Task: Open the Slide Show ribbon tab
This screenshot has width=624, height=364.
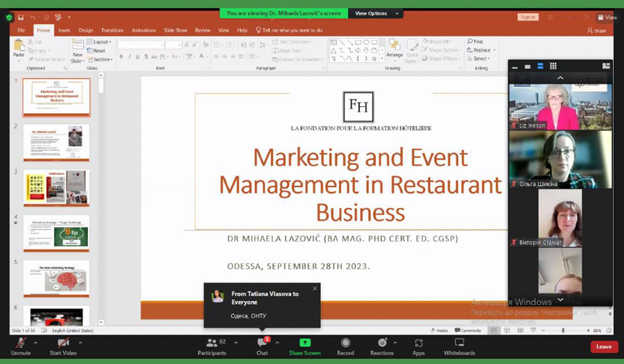Action: click(x=175, y=31)
